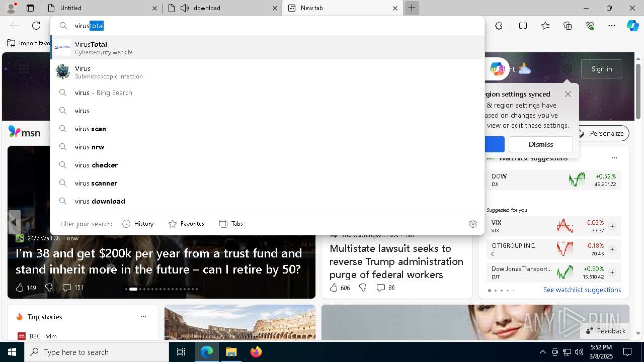
Task: Pick the 'virus - Bing Search' suggestion
Action: pos(267,93)
